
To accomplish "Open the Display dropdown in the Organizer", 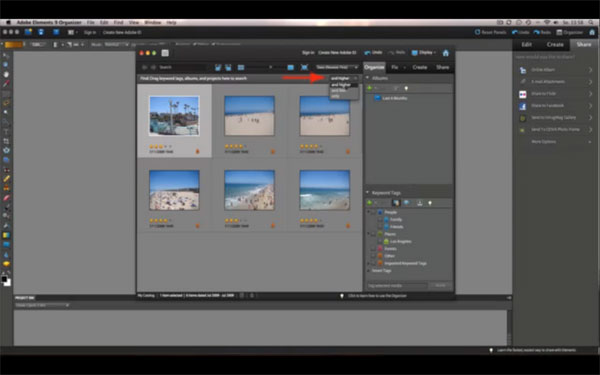I will coord(424,53).
